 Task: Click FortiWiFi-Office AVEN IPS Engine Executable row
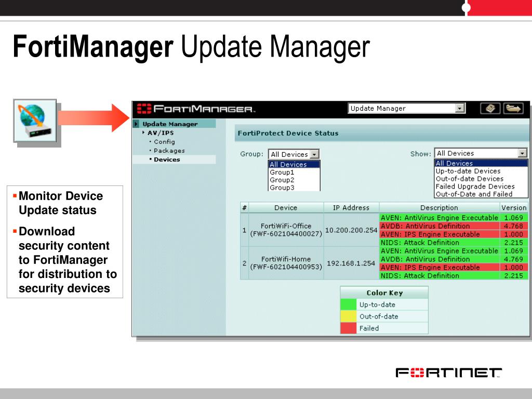[439, 234]
